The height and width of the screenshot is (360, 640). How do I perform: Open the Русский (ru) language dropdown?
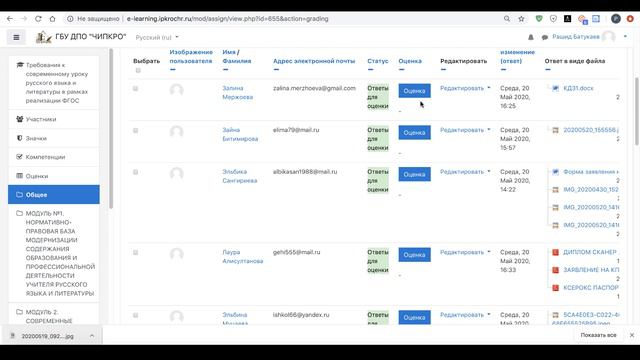(157, 38)
